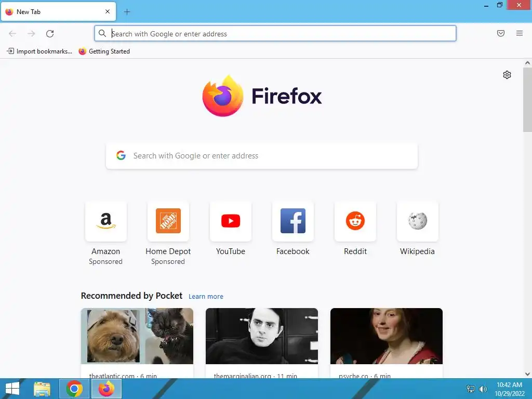
Task: Open the Getting Started bookmark
Action: click(x=104, y=51)
